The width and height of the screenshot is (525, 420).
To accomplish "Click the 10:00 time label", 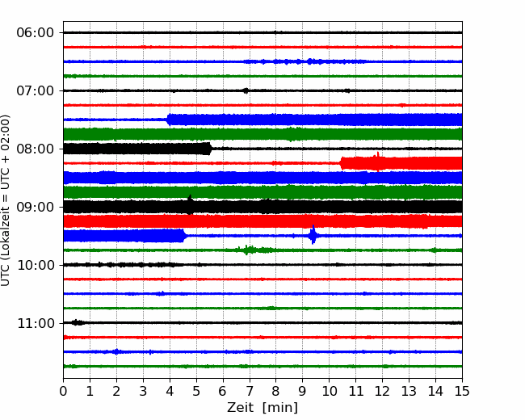I will tap(36, 265).
